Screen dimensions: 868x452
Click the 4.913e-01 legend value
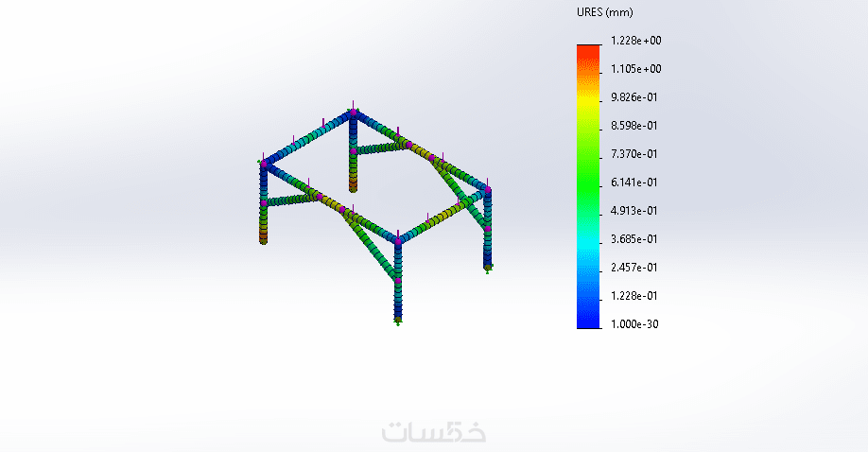[x=634, y=211]
